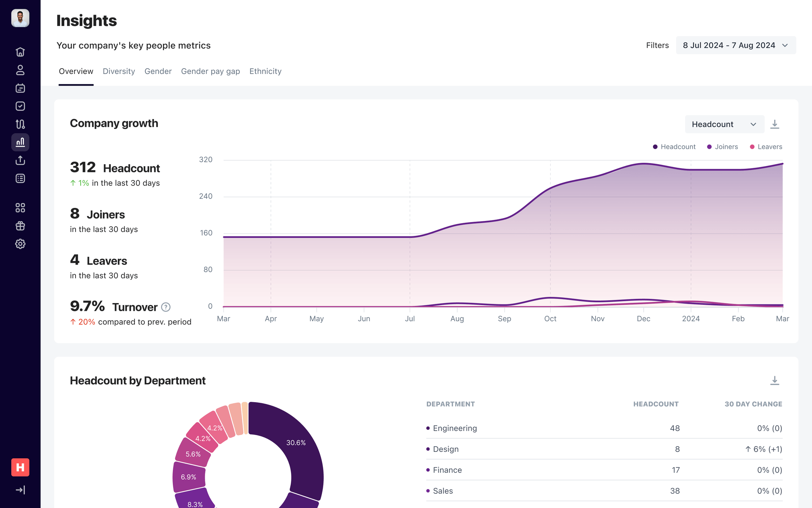
Task: Select the People icon in the sidebar
Action: coord(20,70)
